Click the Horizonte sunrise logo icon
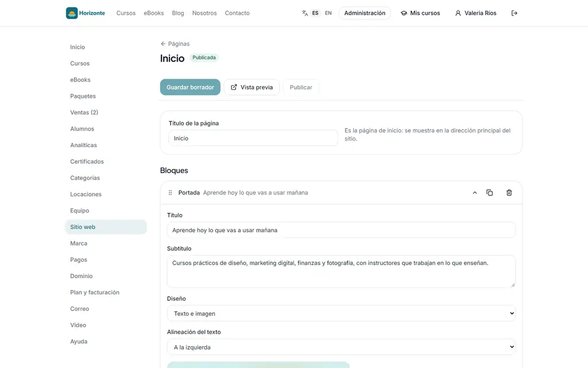 click(72, 13)
